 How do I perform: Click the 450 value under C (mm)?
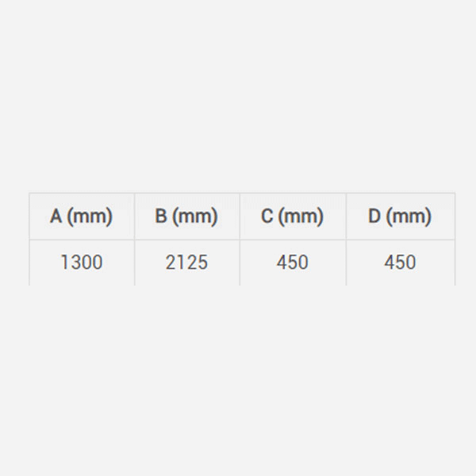[293, 263]
